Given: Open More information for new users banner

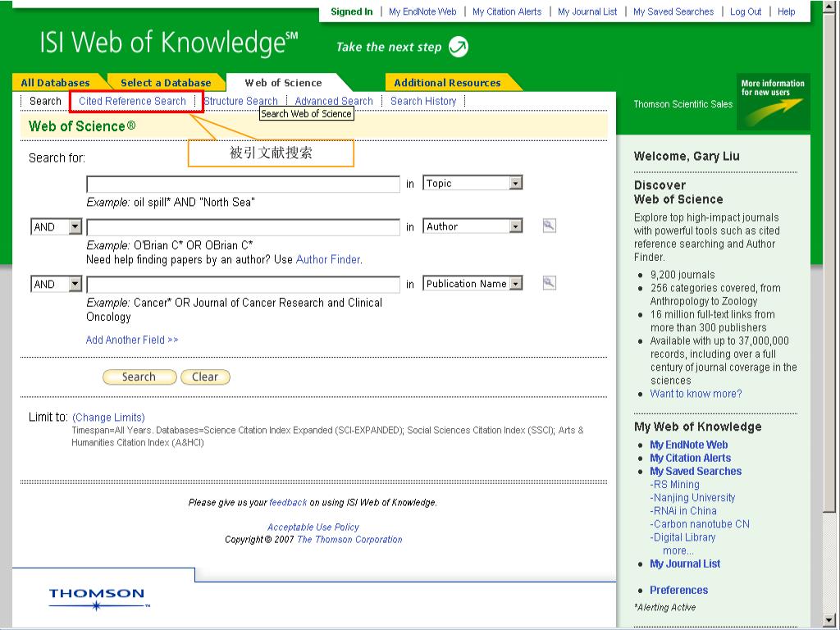Looking at the screenshot, I should (773, 102).
